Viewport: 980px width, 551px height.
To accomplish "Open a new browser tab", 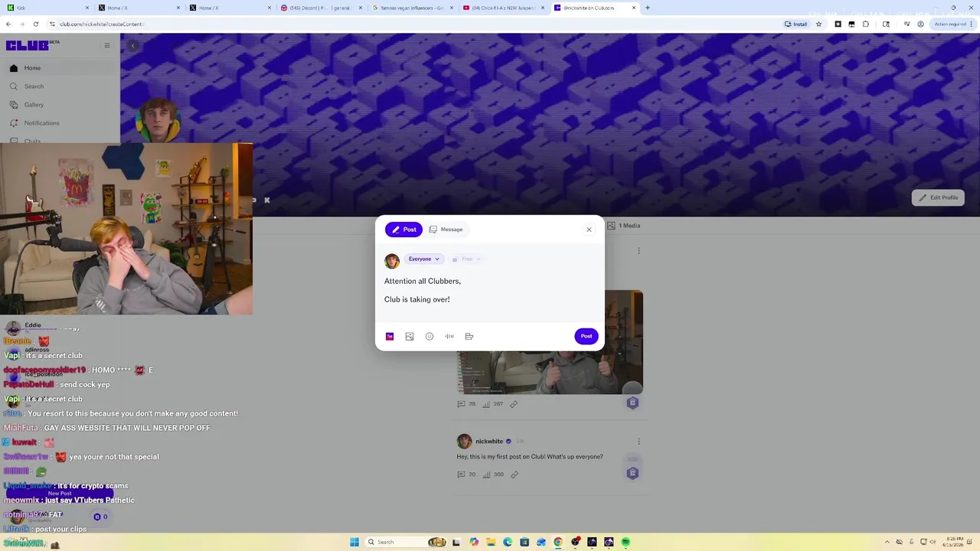I will (x=648, y=8).
